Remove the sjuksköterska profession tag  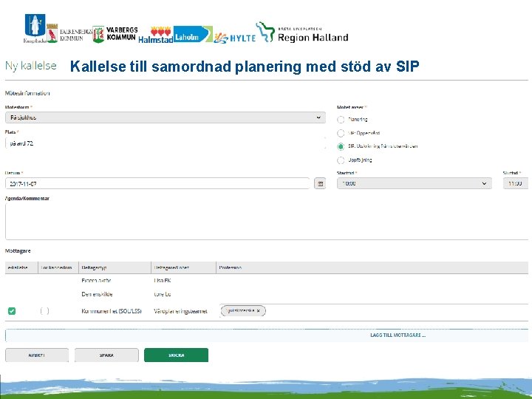click(258, 311)
